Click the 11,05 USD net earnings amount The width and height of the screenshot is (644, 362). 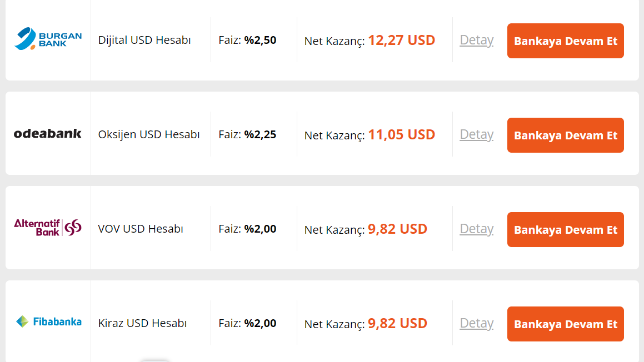pyautogui.click(x=401, y=134)
